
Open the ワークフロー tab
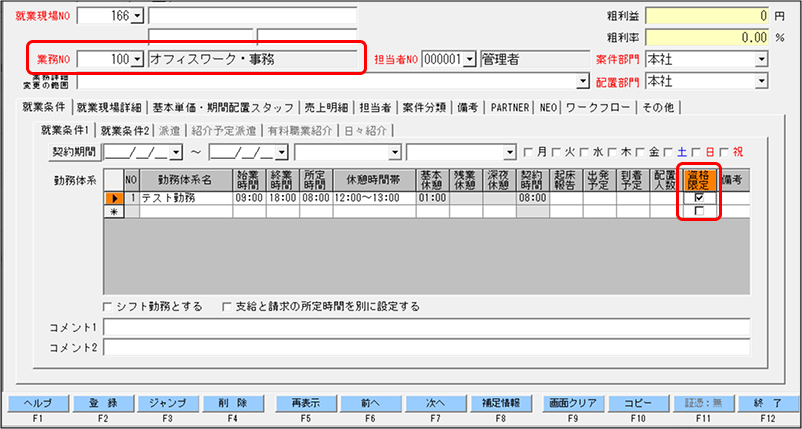click(599, 107)
